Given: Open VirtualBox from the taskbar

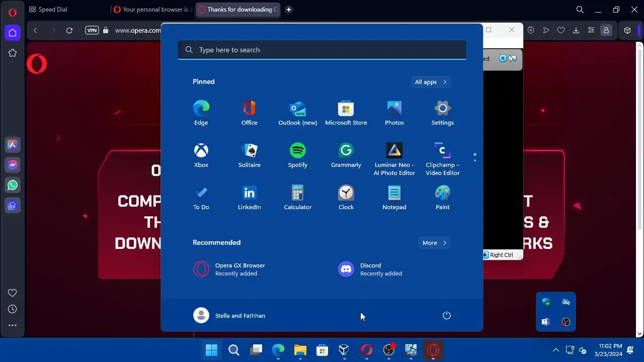Looking at the screenshot, I should pyautogui.click(x=344, y=350).
